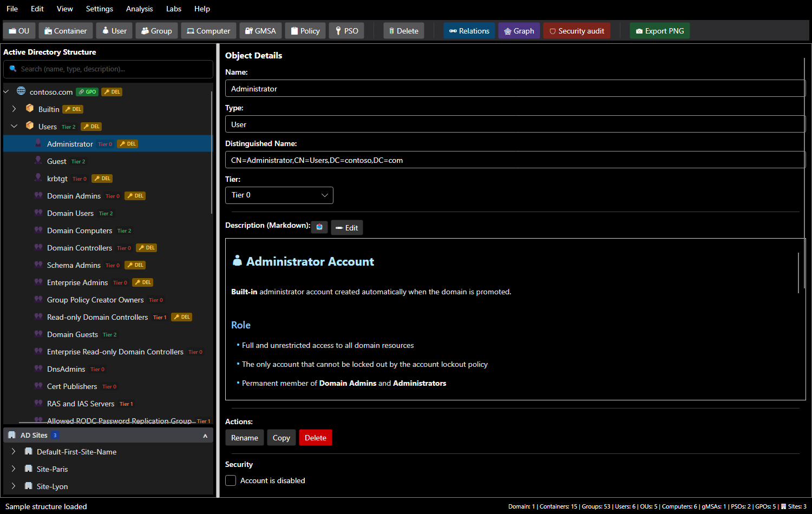Click the Copy action button
This screenshot has height=514, width=812.
[x=281, y=438]
